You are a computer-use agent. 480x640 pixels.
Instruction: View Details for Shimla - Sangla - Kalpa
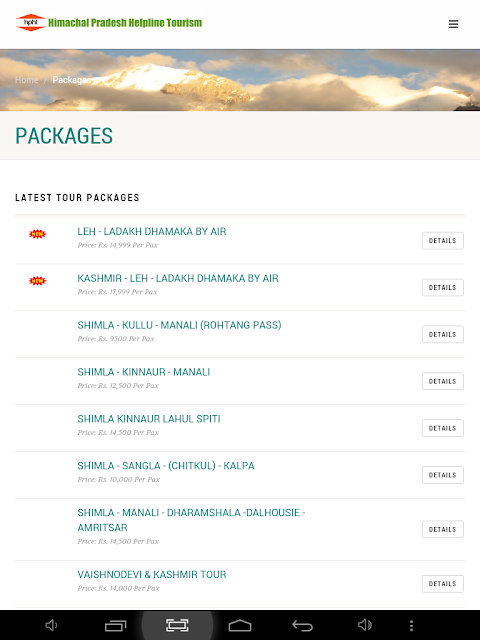tap(442, 475)
